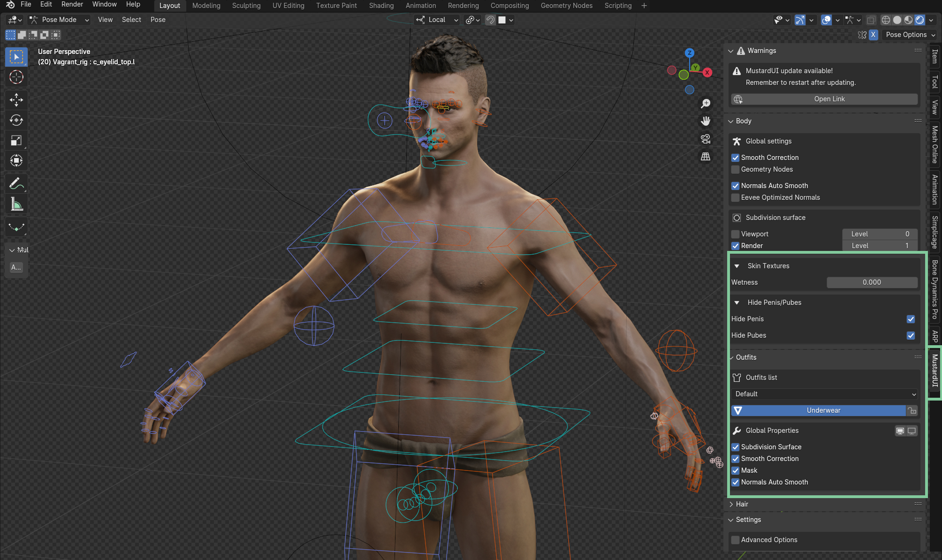Image resolution: width=942 pixels, height=560 pixels.
Task: Click the Underwear outfit button
Action: coord(823,410)
